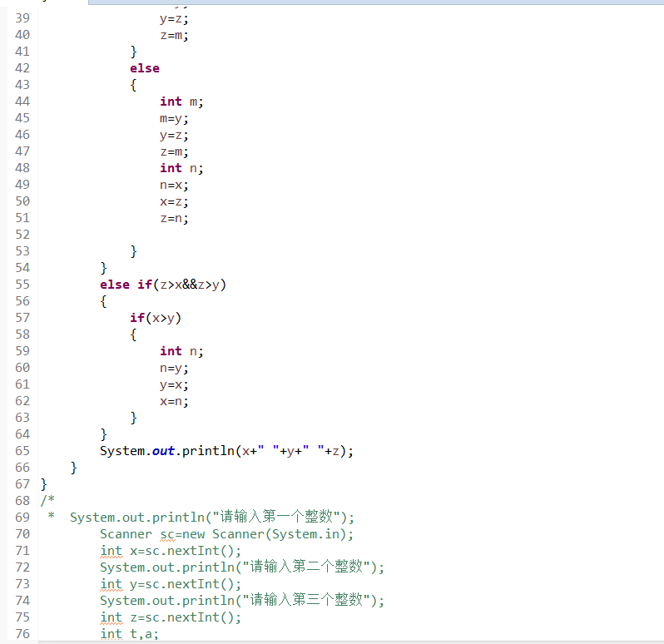Viewport: 664px width, 644px height.
Task: Click commented println '请输入第三个整数'
Action: 242,601
